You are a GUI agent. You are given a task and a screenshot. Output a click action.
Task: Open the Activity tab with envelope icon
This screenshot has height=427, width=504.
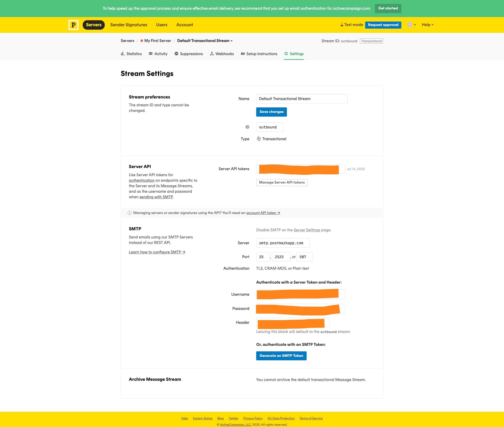tap(158, 54)
